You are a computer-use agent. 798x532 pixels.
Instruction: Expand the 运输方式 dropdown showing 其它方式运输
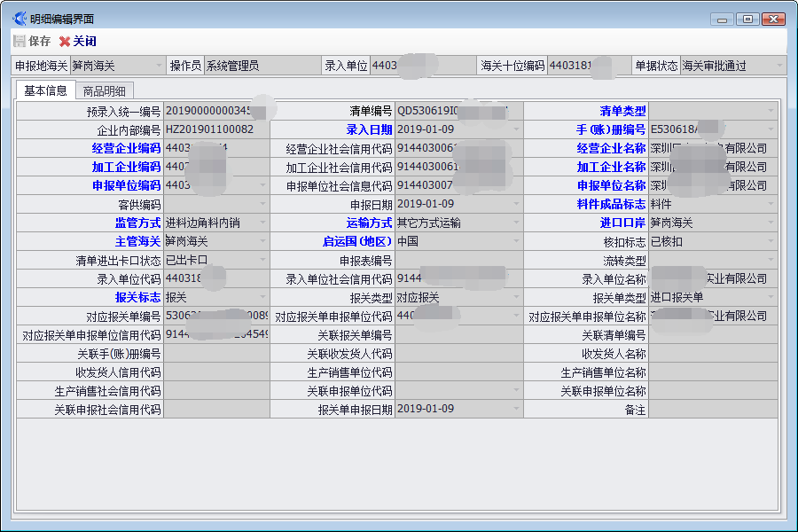click(x=515, y=223)
